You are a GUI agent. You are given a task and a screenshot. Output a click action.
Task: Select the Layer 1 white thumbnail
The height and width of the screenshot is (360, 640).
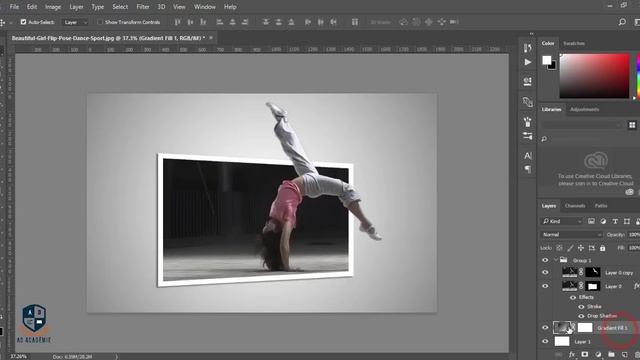pos(562,341)
